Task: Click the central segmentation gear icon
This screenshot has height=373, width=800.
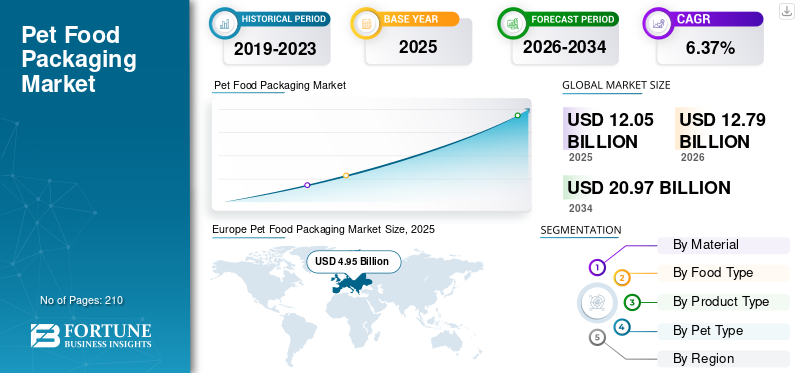Action: [x=594, y=302]
